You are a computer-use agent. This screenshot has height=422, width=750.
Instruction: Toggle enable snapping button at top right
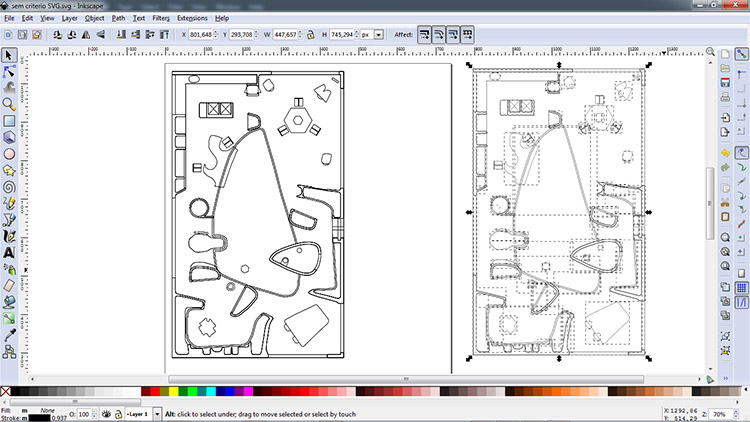[x=741, y=54]
